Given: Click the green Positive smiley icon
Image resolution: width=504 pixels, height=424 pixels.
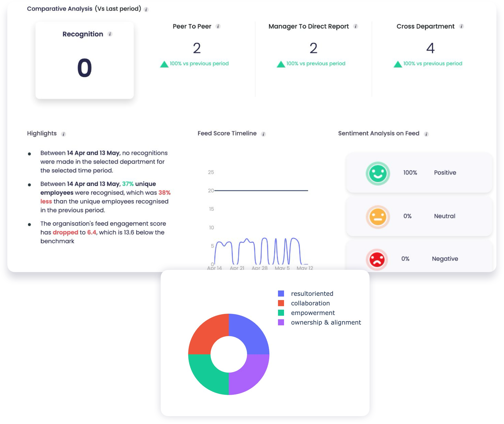Looking at the screenshot, I should click(x=378, y=173).
